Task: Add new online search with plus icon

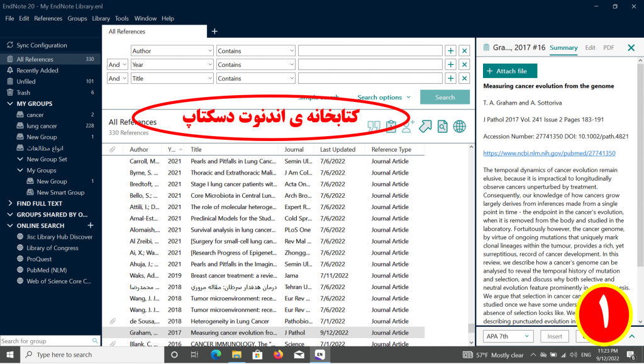Action: (x=91, y=225)
